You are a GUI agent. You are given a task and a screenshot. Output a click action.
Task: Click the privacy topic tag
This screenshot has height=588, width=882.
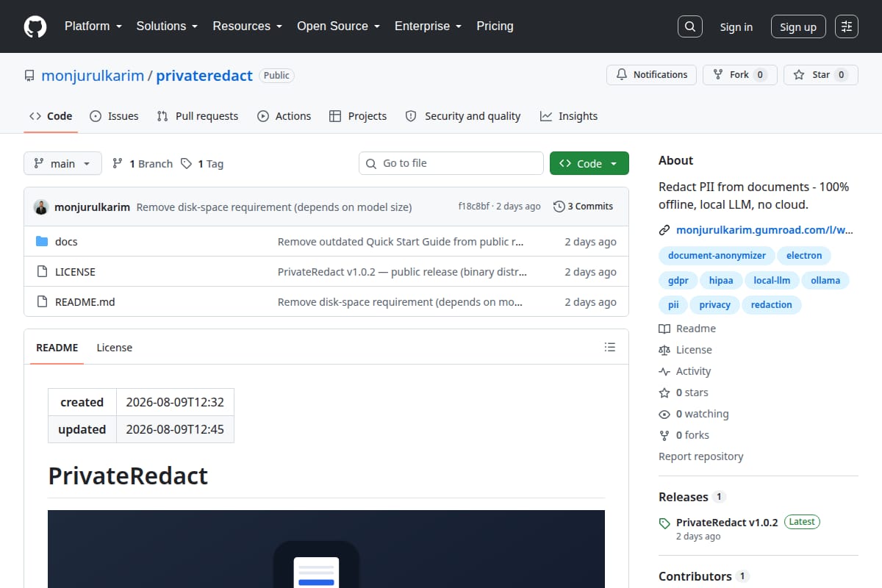pos(715,304)
